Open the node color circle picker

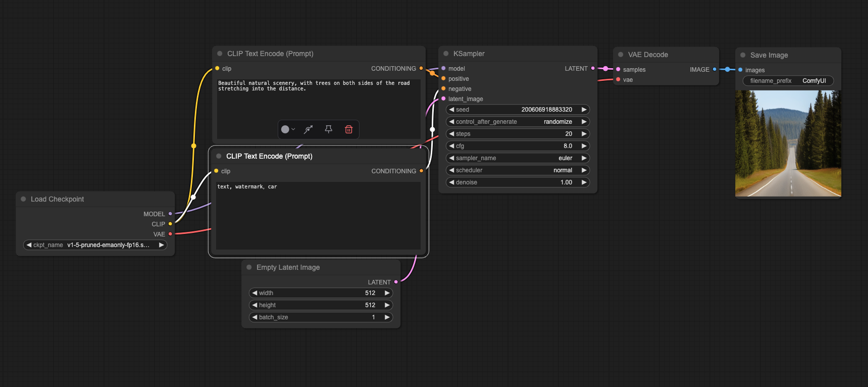coord(288,129)
